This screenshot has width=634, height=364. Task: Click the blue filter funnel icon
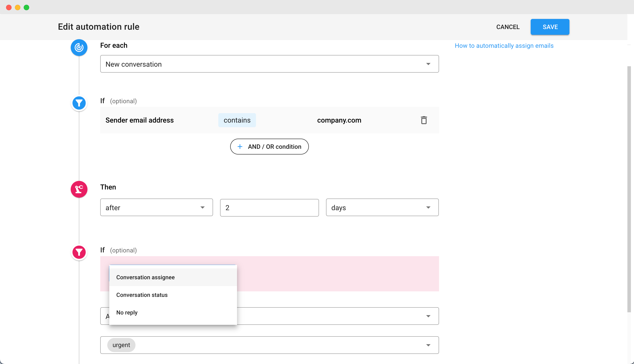point(79,103)
